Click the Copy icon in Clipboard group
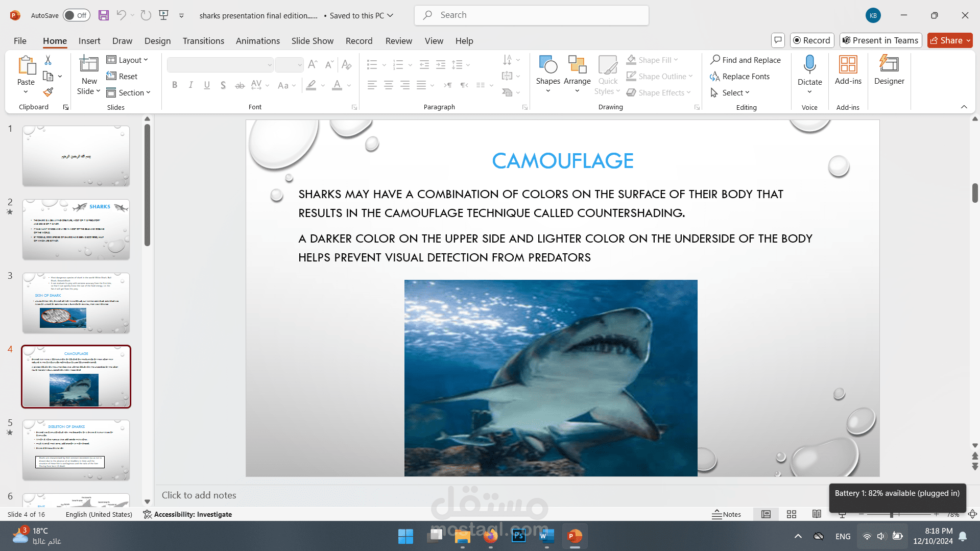 click(48, 77)
